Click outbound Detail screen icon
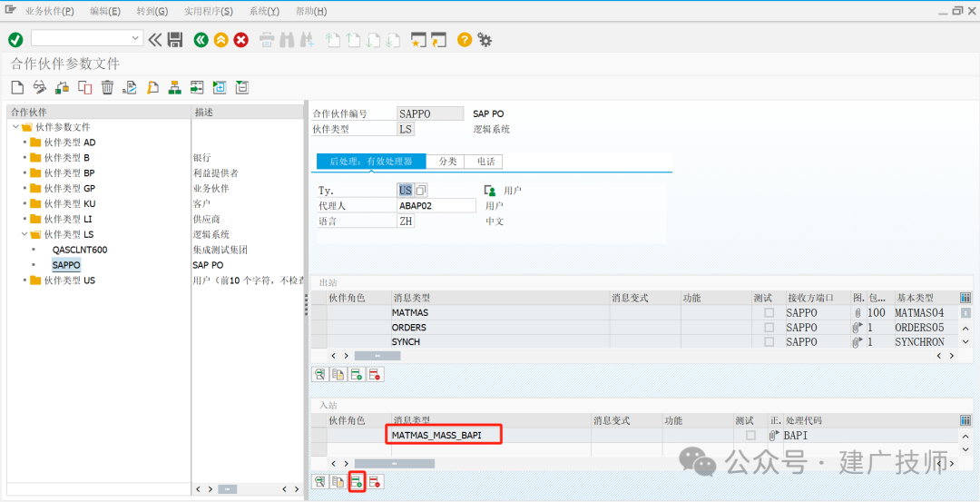Screen dimensions: 980x502 320,375
